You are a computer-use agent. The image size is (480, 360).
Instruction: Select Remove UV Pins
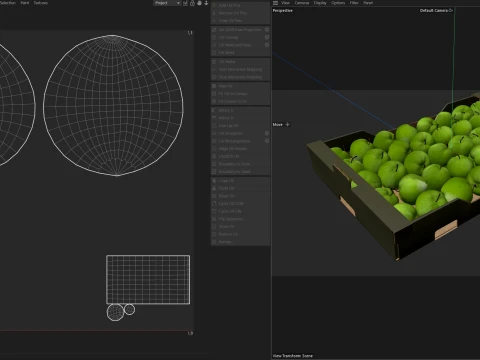(x=240, y=13)
